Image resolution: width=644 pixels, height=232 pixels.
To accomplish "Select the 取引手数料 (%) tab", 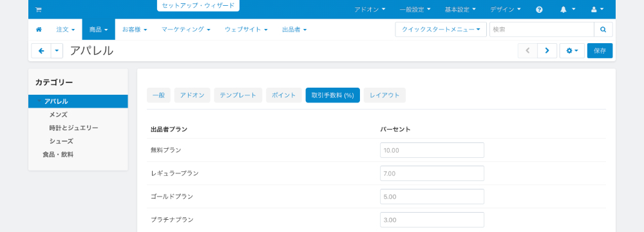I will click(333, 95).
